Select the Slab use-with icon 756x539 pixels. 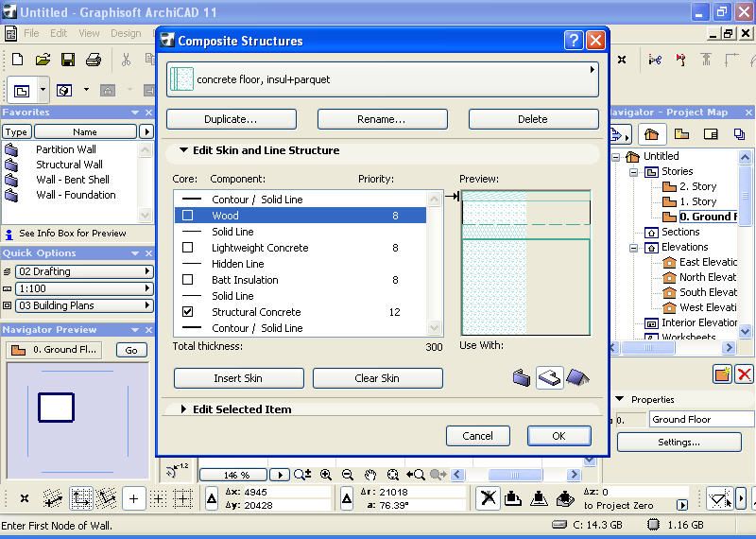[550, 377]
